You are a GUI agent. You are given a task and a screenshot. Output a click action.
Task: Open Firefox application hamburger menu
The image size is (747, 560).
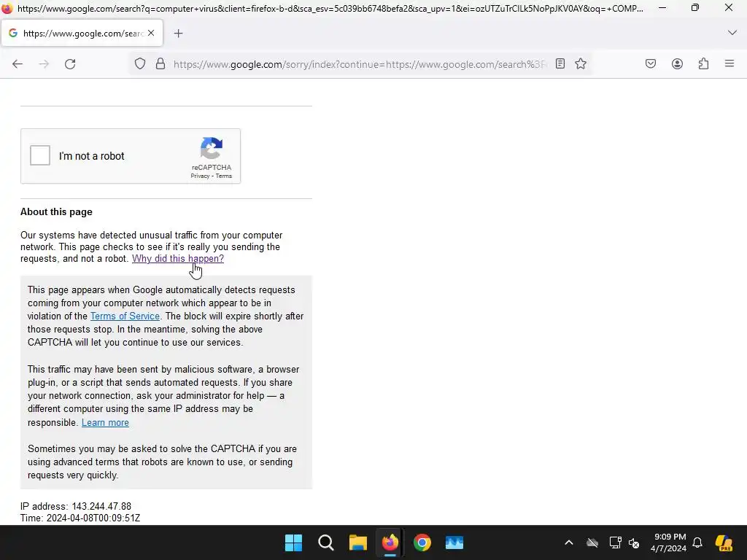[x=729, y=64]
